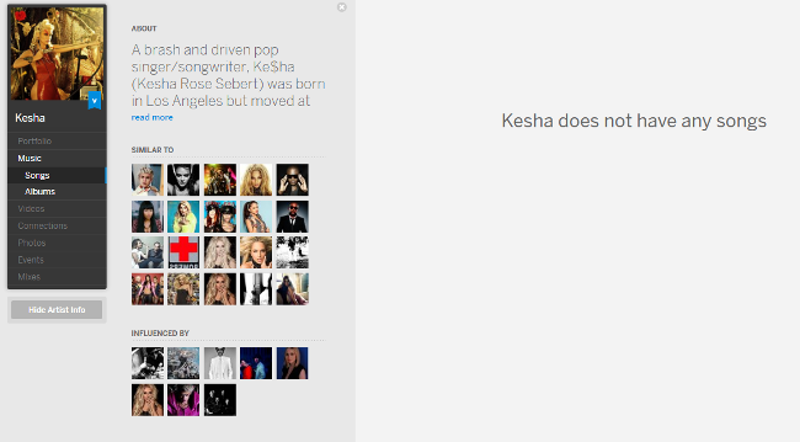Open the last thumbnail in first Influenced By row
Screen dimensions: 800x442
point(292,363)
